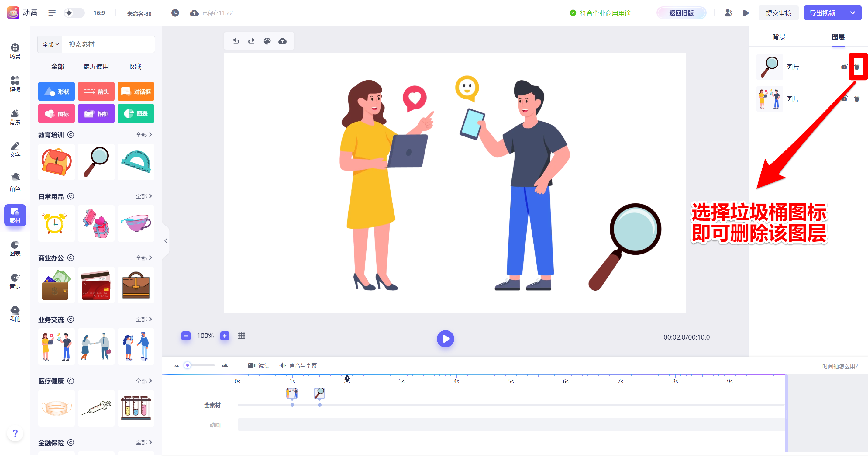The image size is (868, 456).
Task: Select the magnifier clip on the timeline
Action: (319, 393)
